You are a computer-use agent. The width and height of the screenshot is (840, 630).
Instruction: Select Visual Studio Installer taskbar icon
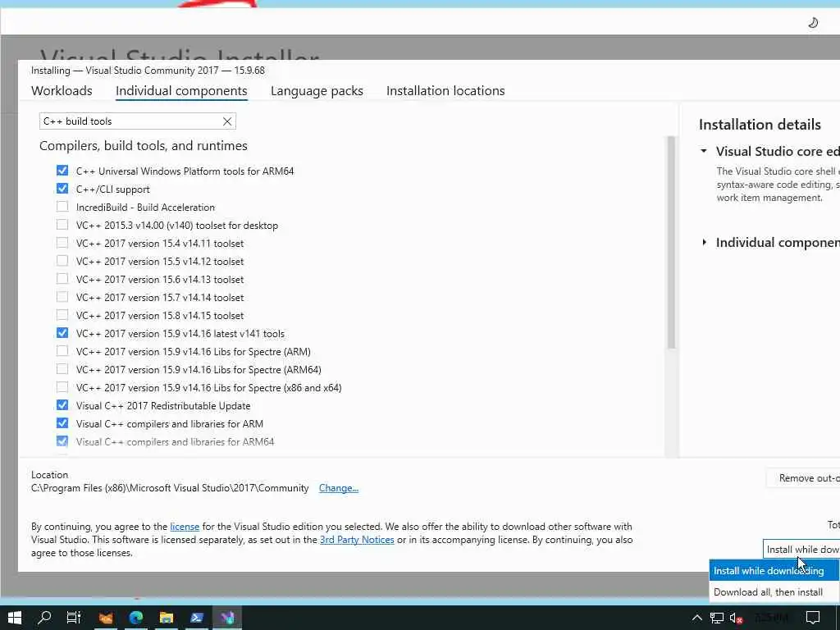tap(227, 618)
